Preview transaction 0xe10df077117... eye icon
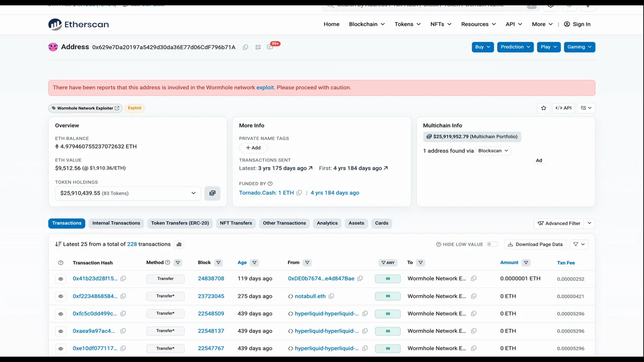This screenshot has height=362, width=644. click(61, 349)
